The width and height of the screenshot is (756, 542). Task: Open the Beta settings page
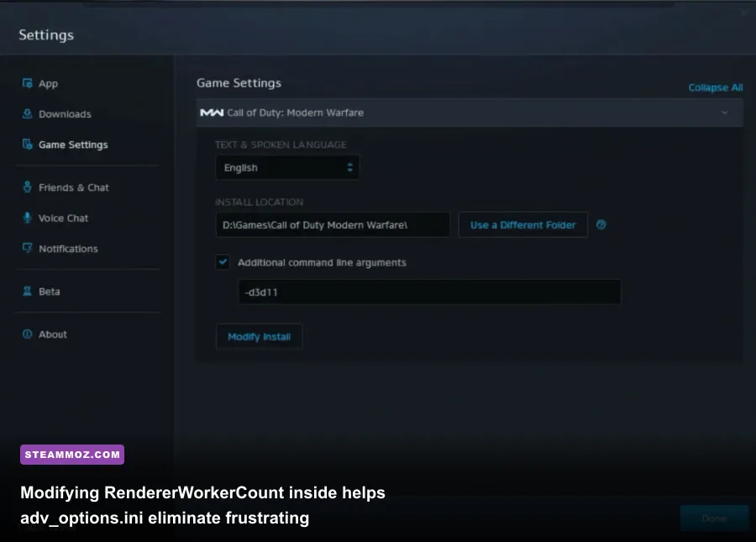click(50, 292)
